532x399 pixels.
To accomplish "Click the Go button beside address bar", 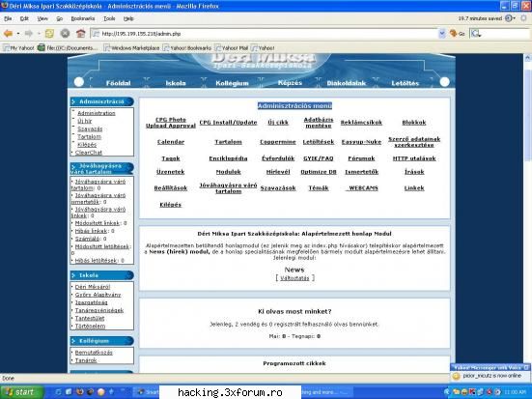I will click(x=457, y=33).
